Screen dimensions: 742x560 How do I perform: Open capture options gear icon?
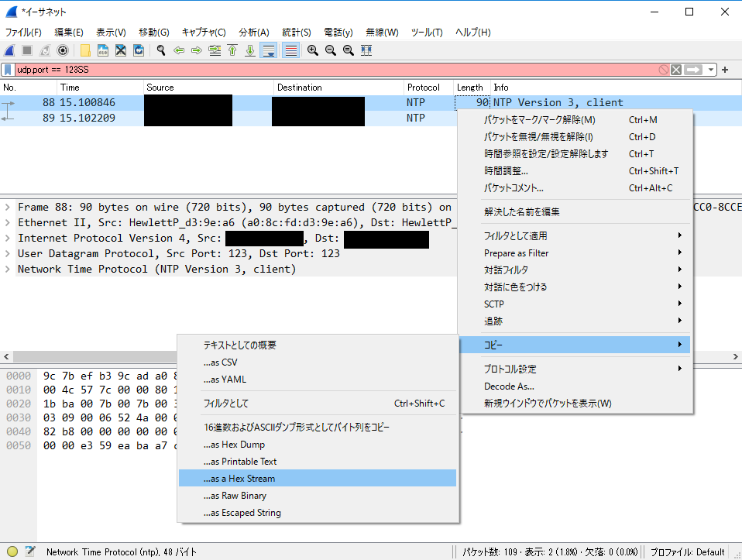pyautogui.click(x=63, y=50)
